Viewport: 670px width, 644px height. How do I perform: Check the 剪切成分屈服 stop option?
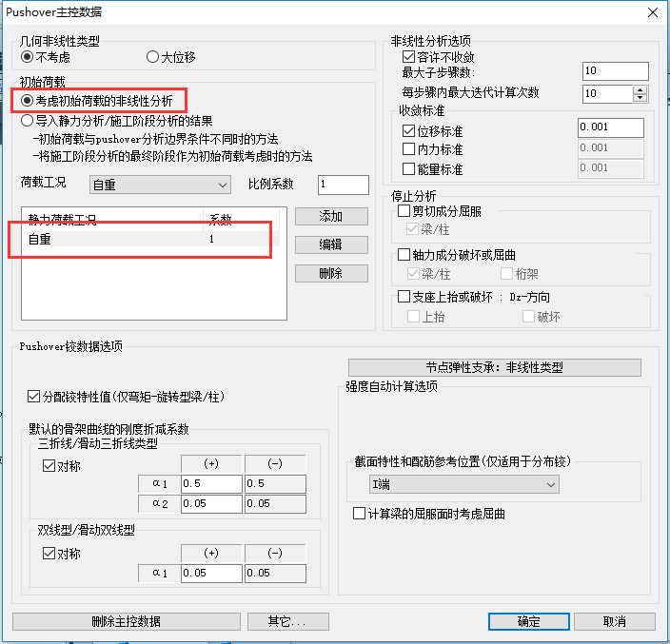tap(404, 211)
